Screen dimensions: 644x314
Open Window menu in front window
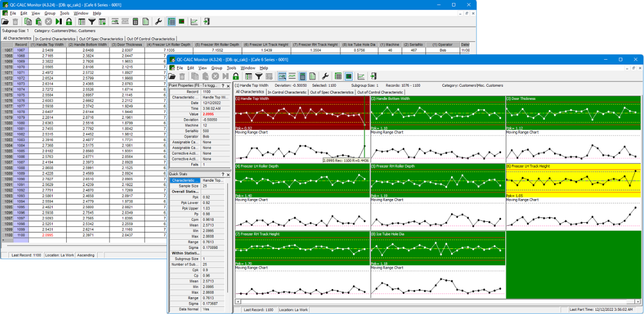[x=248, y=68]
